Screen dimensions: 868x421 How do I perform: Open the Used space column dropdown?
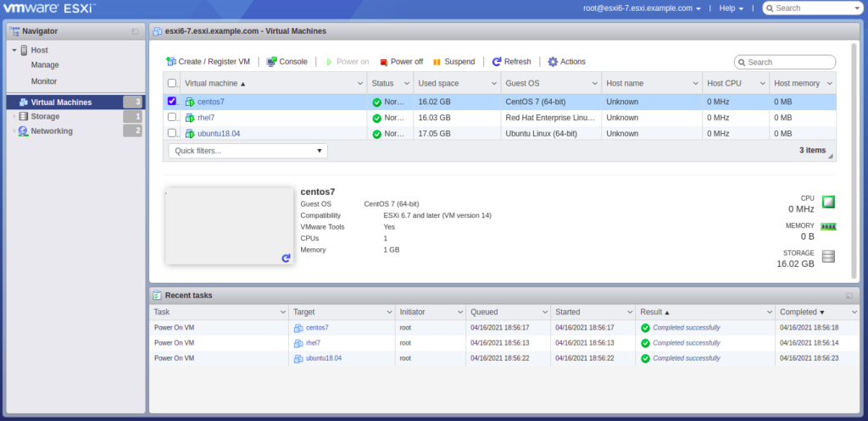point(494,84)
